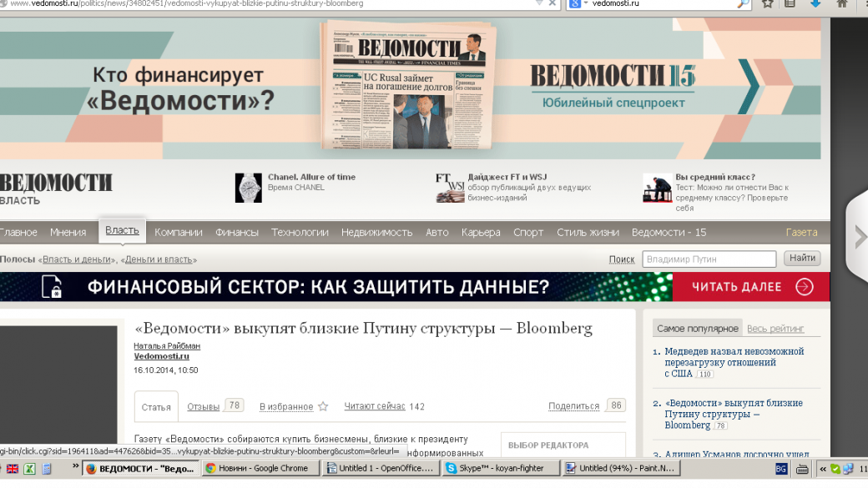Viewport: 868px width, 488px height.
Task: Click the Chanel watch thumbnail
Action: click(x=249, y=188)
